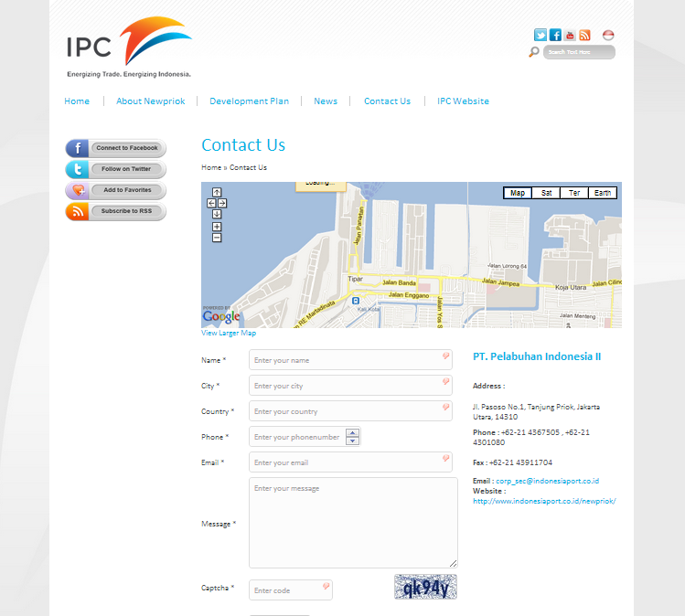Click the transit station marker on map
This screenshot has height=616, width=685.
(x=356, y=301)
